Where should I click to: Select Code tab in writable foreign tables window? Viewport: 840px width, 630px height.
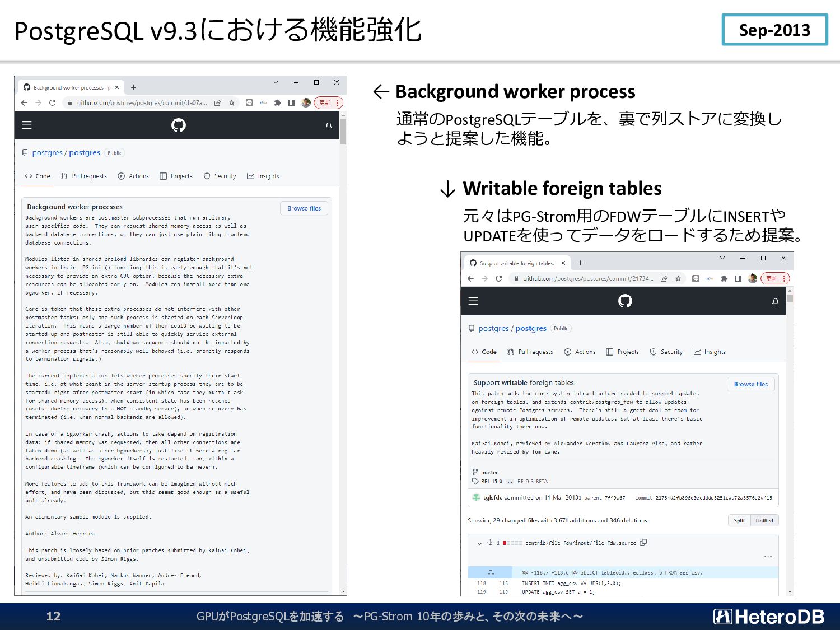[484, 352]
